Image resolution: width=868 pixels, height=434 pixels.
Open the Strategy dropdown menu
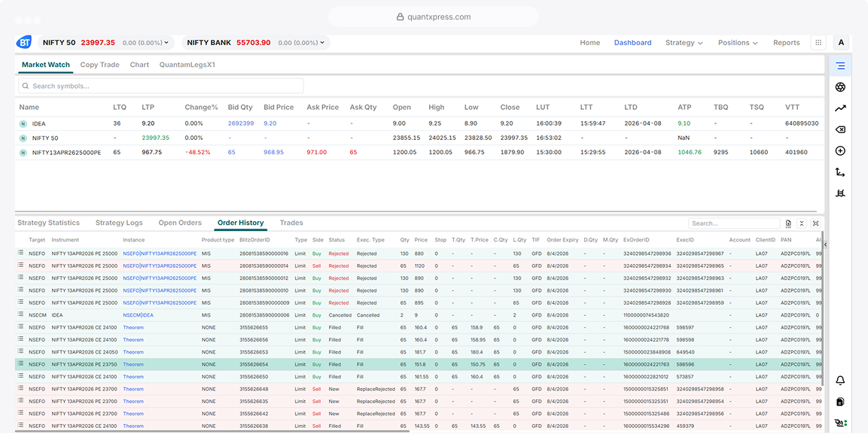click(684, 43)
